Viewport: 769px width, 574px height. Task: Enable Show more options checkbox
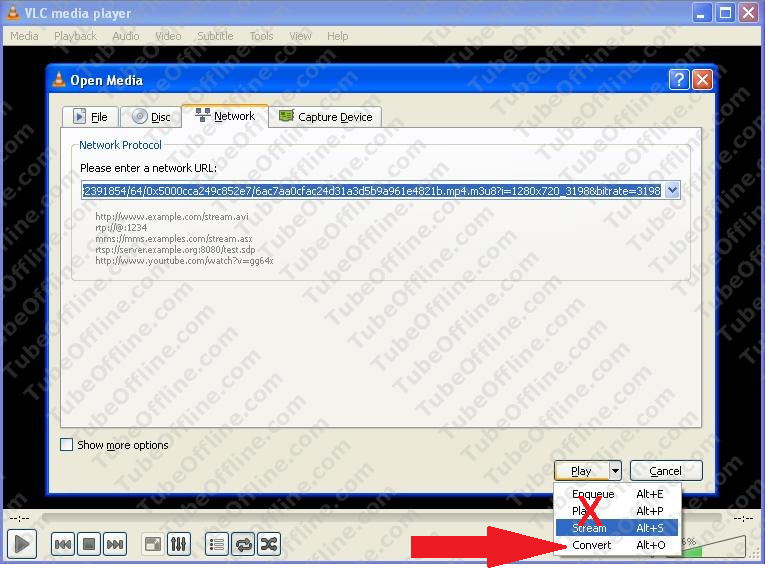pos(67,445)
